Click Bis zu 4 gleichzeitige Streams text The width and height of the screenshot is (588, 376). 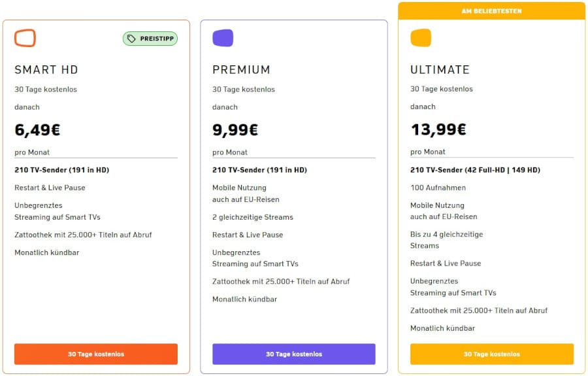[x=447, y=240]
